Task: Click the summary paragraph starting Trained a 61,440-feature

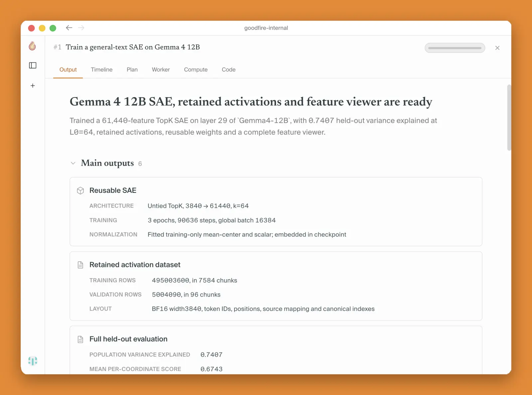Action: pyautogui.click(x=253, y=126)
